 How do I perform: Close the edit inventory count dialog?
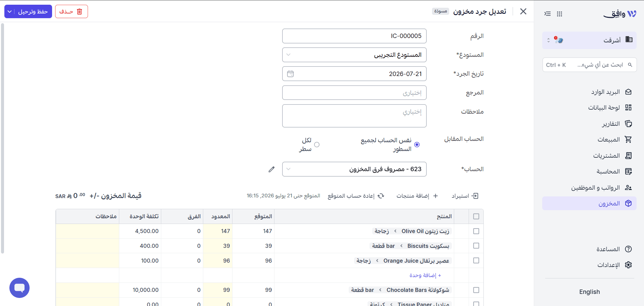click(523, 11)
